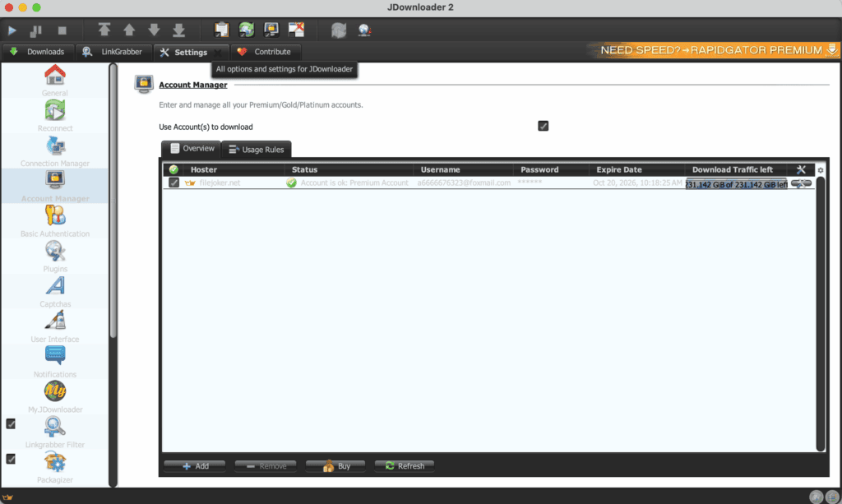The image size is (842, 504).
Task: Open Notifications settings in sidebar
Action: coord(55,362)
